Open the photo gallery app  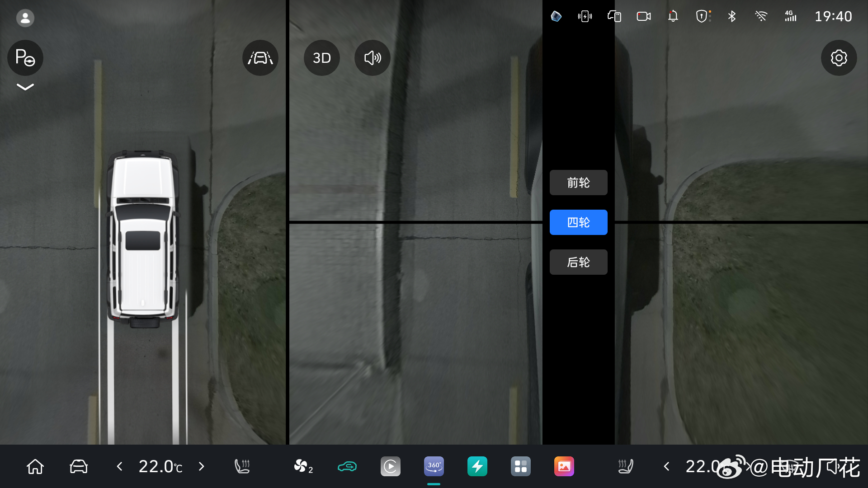[564, 466]
